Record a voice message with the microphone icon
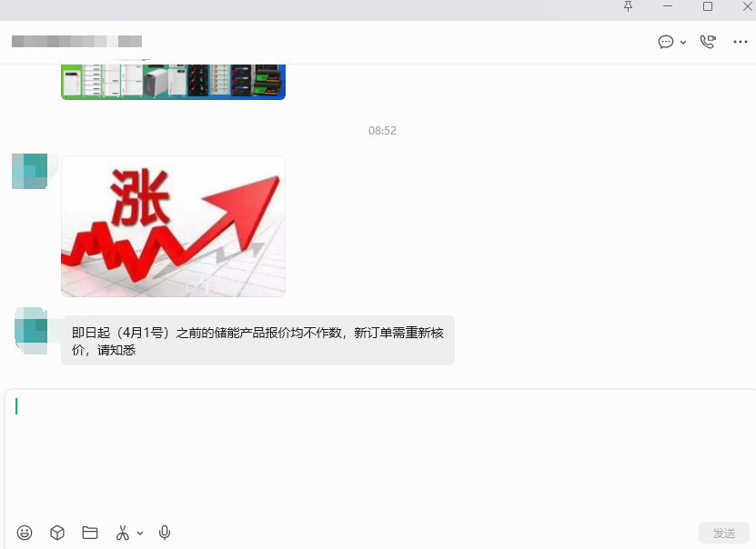756x549 pixels. (x=165, y=533)
